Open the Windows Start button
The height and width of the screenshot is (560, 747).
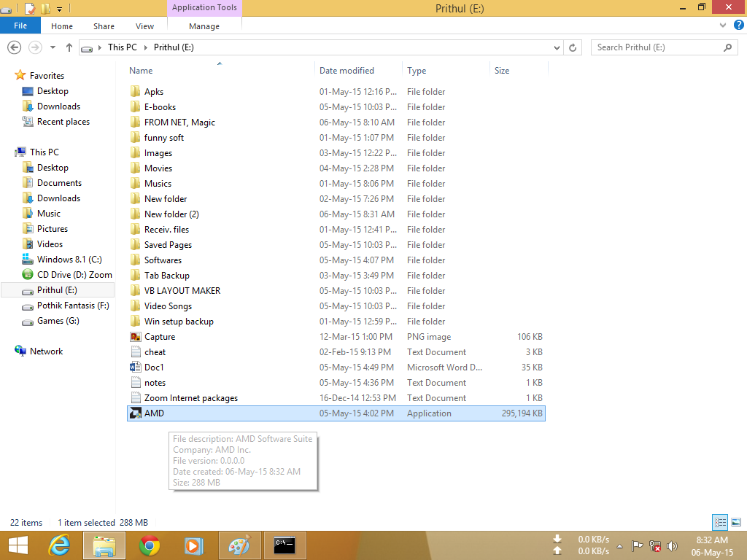coord(18,545)
